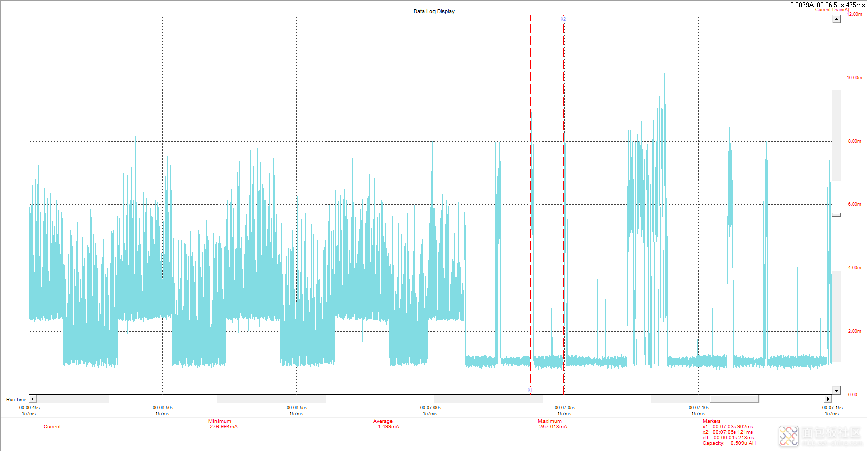Viewport: 868px width, 452px height.
Task: Click the dT value 00:00:01s 218ms
Action: click(x=734, y=438)
